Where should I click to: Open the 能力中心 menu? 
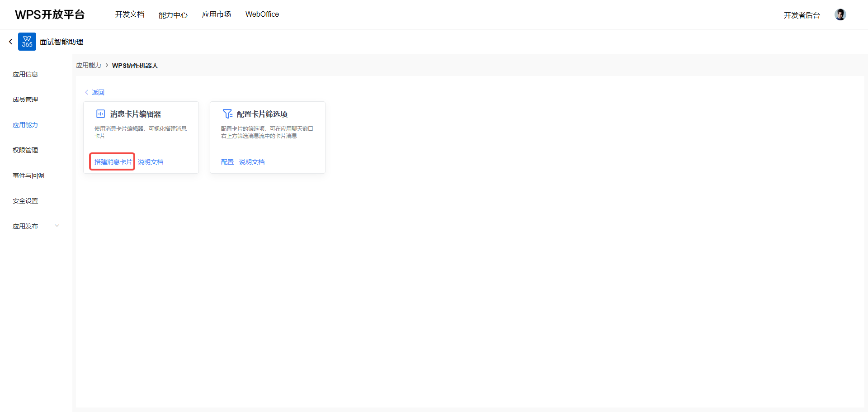pos(173,15)
